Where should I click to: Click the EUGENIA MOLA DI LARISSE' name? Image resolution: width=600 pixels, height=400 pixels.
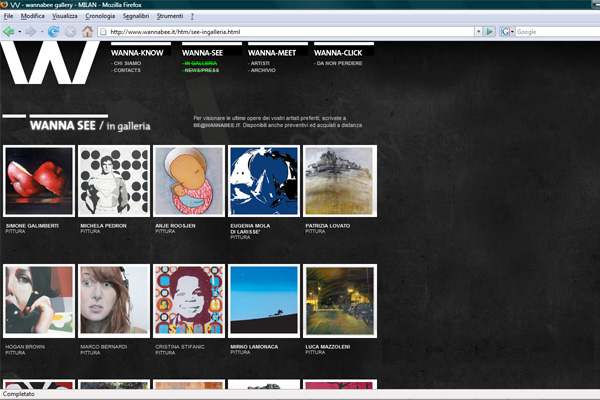(x=250, y=229)
